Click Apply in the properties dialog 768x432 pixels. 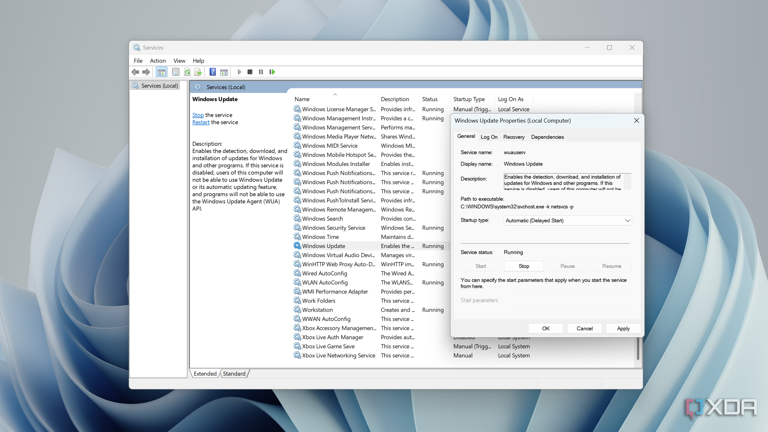pos(623,329)
